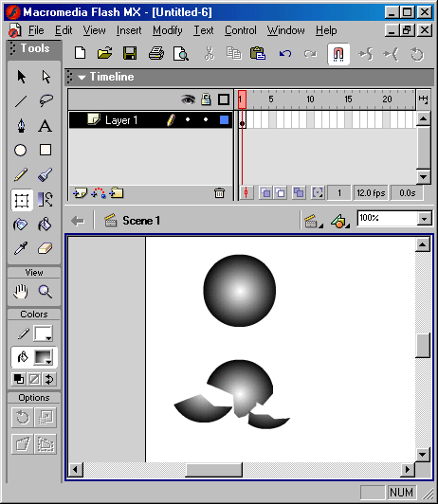438x504 pixels.
Task: Toggle show/hide all layers eye
Action: coord(188,99)
